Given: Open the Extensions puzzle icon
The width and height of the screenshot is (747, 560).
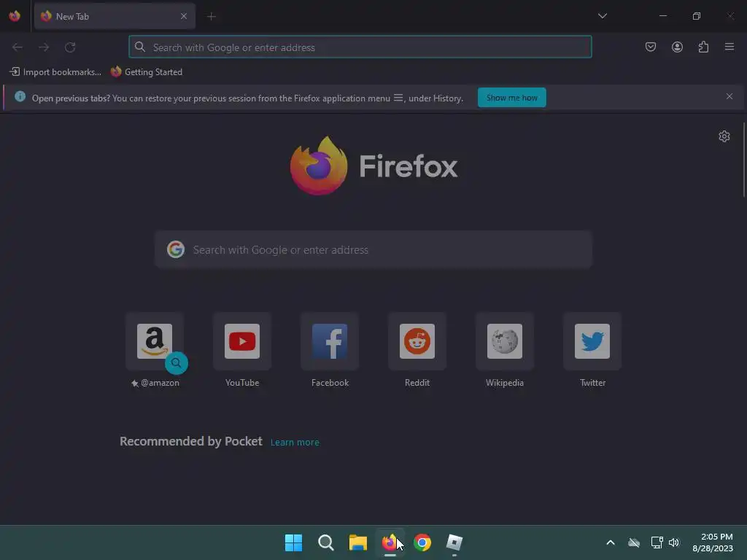Looking at the screenshot, I should tap(703, 47).
